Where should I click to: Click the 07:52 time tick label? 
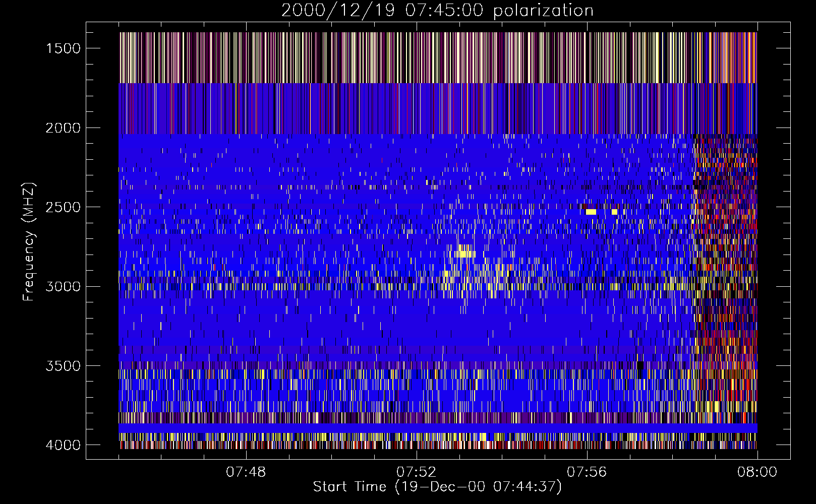[x=417, y=472]
